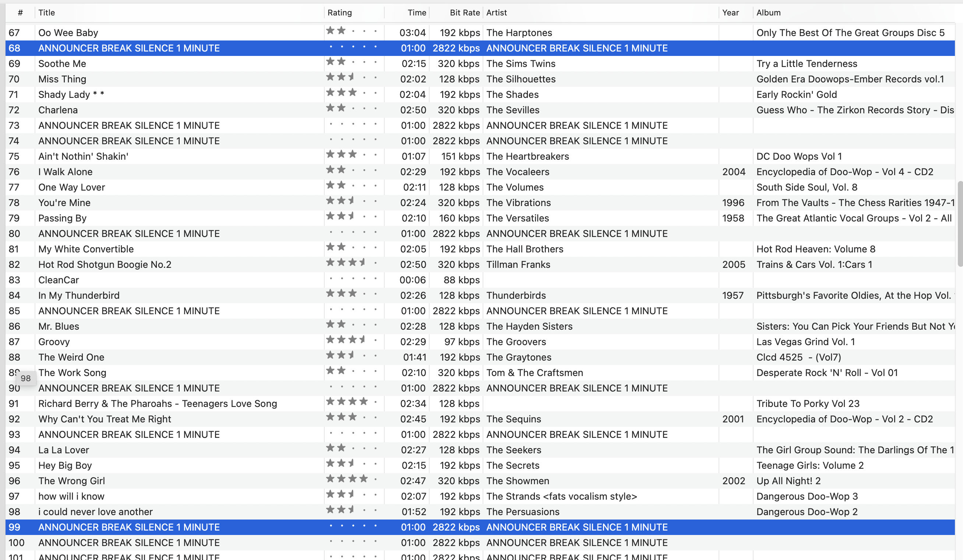This screenshot has height=560, width=963.
Task: Sort by the Artist column header
Action: tap(496, 13)
